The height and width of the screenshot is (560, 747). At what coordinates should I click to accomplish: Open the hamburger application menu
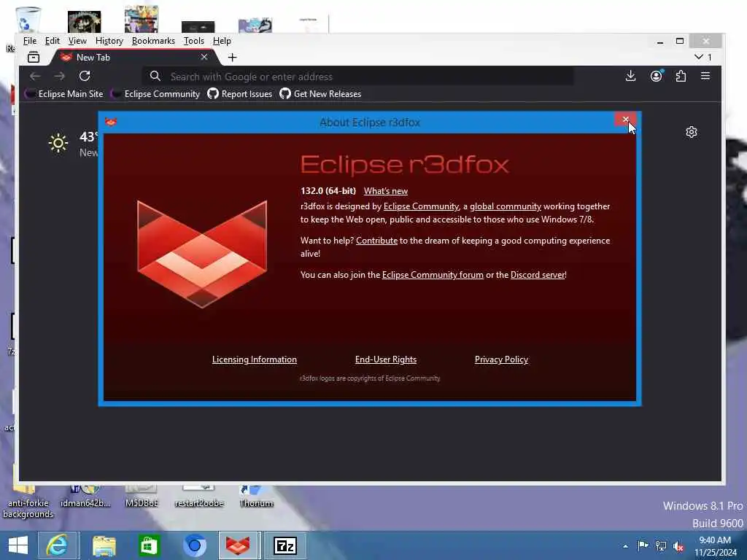click(705, 76)
